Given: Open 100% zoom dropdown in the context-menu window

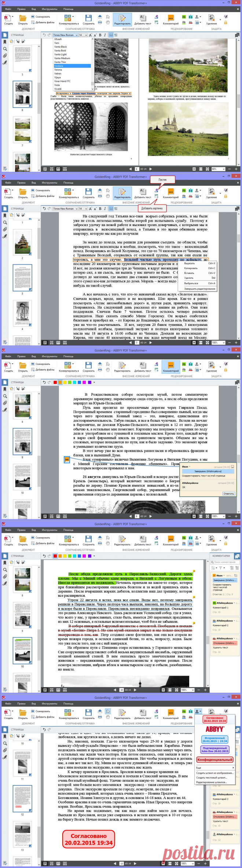Looking at the screenshot, I should click(219, 342).
